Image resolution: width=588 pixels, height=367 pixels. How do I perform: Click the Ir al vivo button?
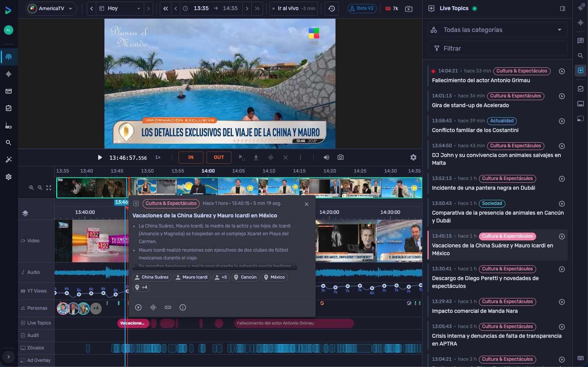[294, 8]
